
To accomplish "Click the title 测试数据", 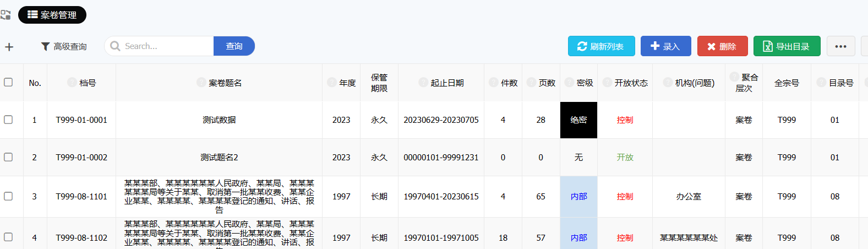I will [219, 120].
